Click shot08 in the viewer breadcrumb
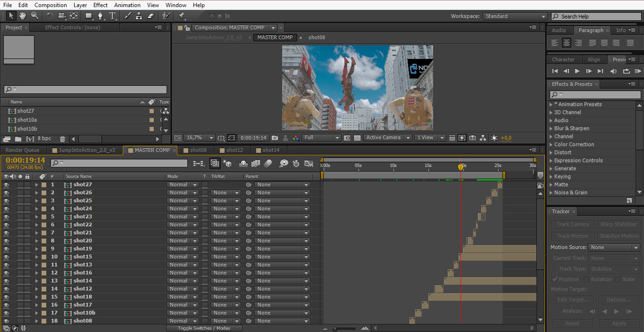Viewport: 644px width, 332px height. pos(317,37)
